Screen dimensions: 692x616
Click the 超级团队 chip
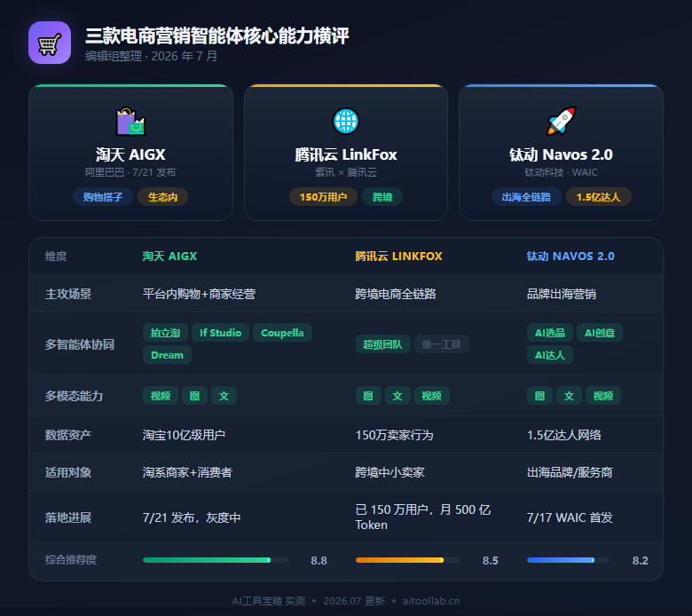coord(382,344)
